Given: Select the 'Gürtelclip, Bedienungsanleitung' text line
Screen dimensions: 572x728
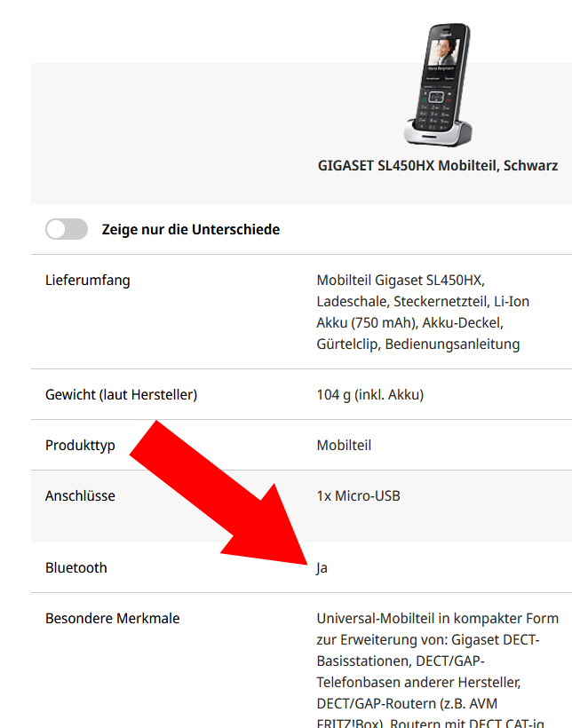Looking at the screenshot, I should 418,344.
